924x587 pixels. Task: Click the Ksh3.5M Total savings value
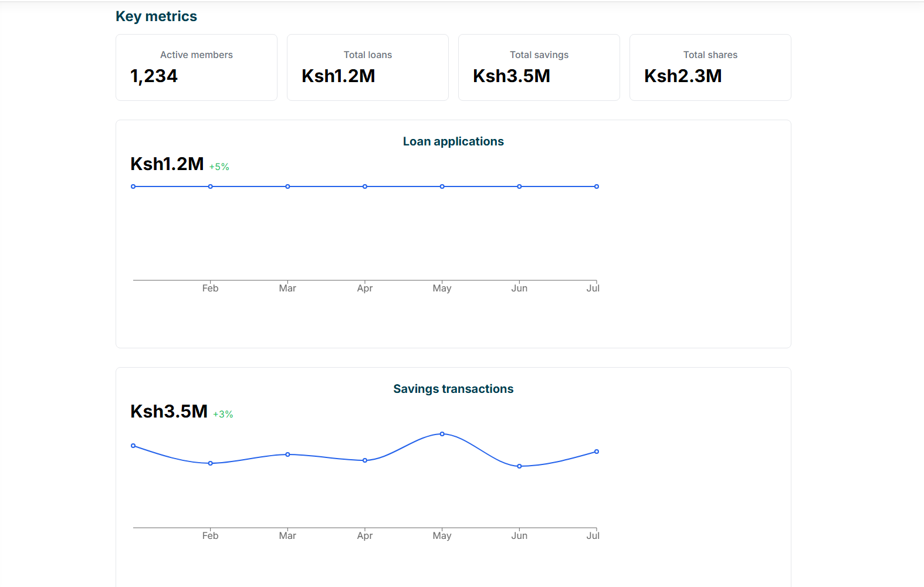(512, 76)
